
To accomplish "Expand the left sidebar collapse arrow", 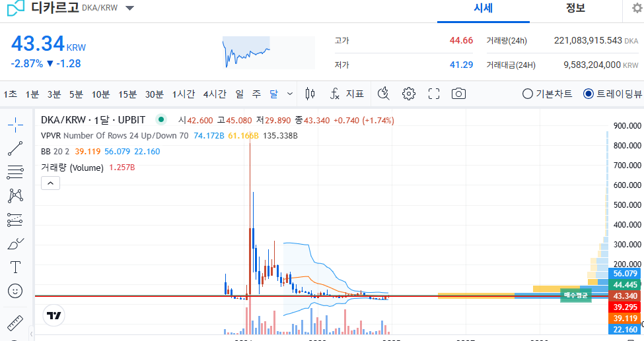I will [31, 334].
